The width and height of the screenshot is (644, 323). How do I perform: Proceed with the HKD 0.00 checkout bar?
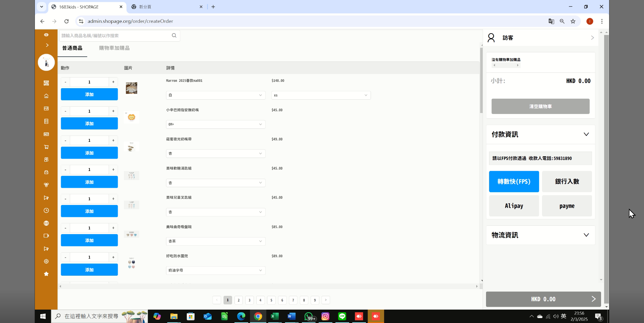click(x=543, y=299)
